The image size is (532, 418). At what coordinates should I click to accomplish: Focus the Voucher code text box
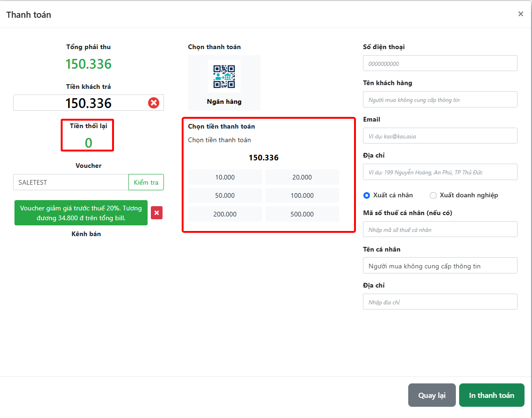pos(71,182)
